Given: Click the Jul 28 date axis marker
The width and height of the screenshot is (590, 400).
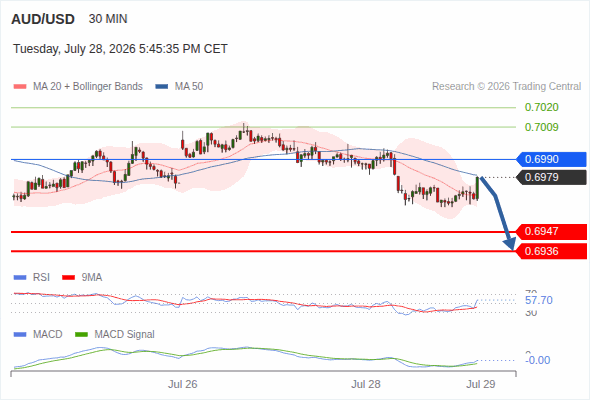Looking at the screenshot, I should tap(366, 384).
